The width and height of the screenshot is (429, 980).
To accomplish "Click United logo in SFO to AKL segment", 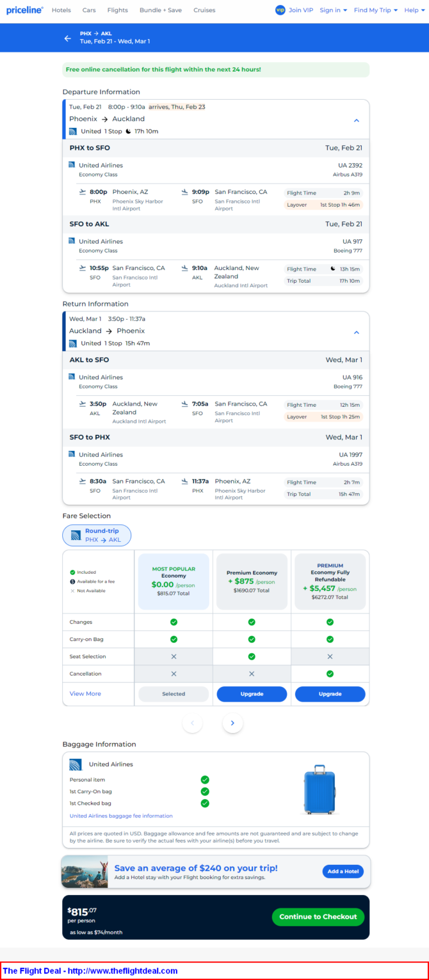I will coord(72,241).
